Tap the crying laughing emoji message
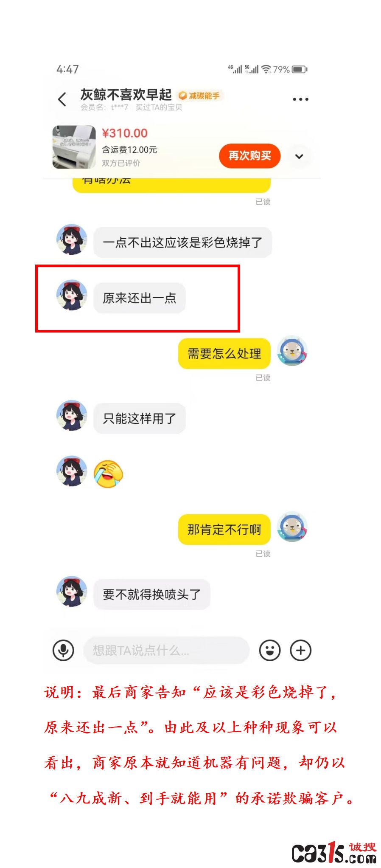 [x=109, y=473]
